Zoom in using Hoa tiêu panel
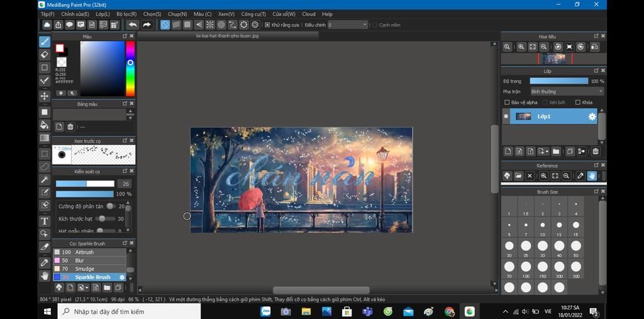The image size is (644, 319). [x=521, y=46]
